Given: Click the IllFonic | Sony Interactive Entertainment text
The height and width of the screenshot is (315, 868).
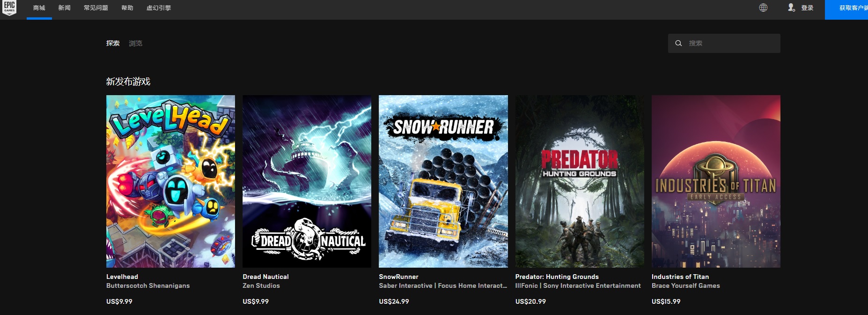Looking at the screenshot, I should click(x=578, y=285).
